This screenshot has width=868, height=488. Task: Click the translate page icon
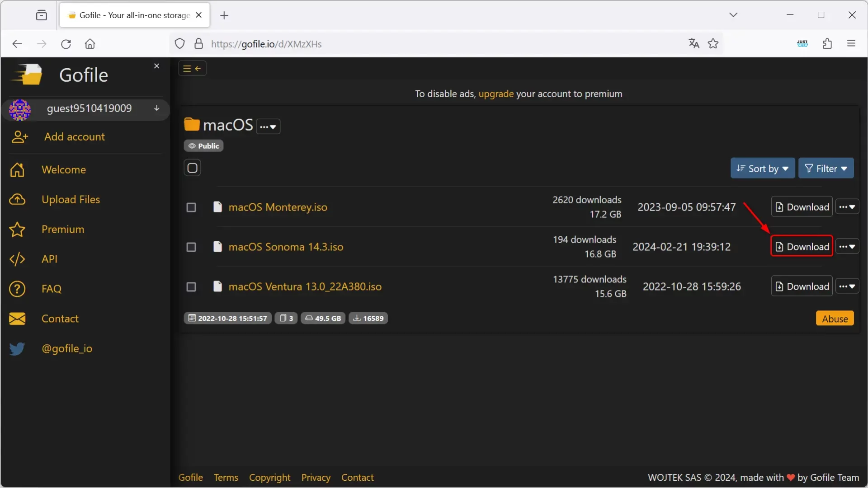point(694,43)
